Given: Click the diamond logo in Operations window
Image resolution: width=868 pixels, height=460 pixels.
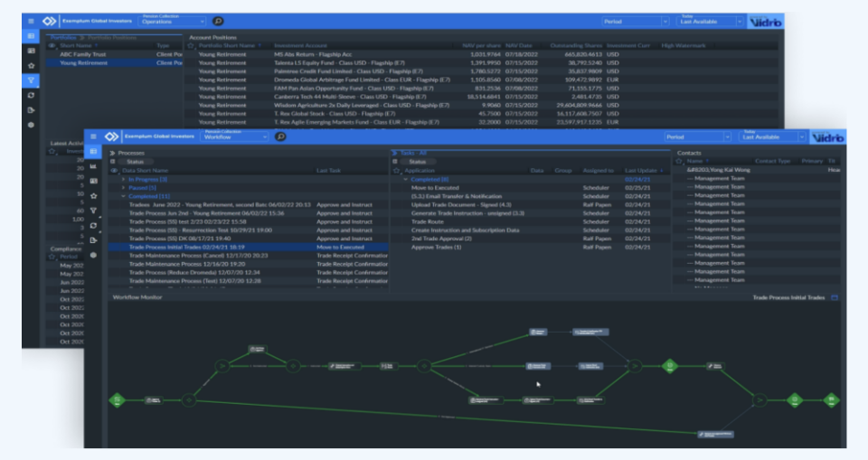Looking at the screenshot, I should (x=49, y=21).
